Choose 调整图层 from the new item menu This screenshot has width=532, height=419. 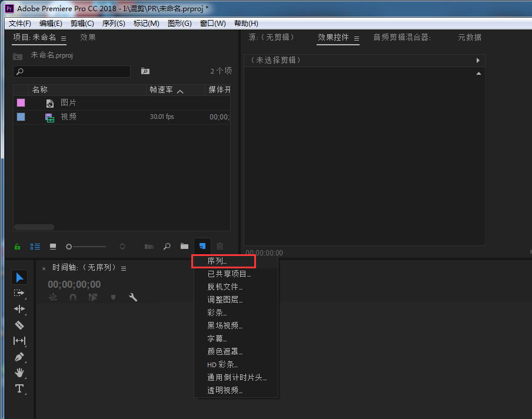(236, 300)
